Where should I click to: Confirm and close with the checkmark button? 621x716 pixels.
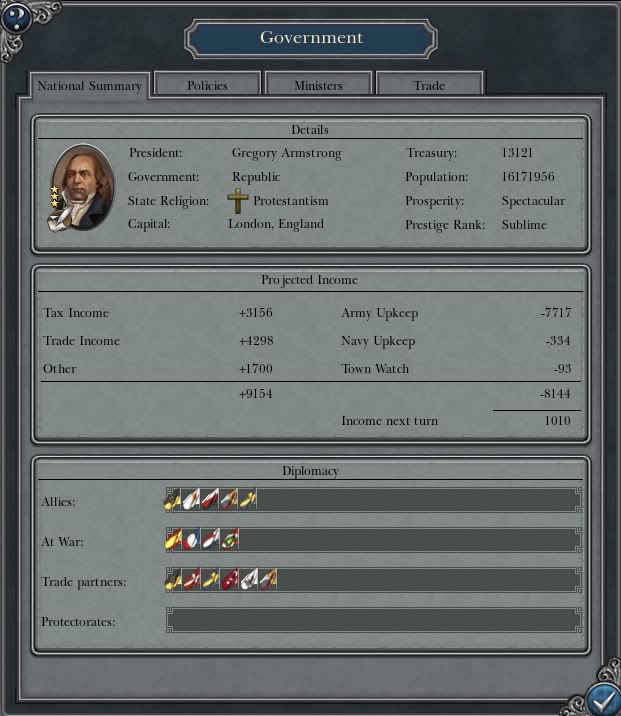(x=603, y=699)
